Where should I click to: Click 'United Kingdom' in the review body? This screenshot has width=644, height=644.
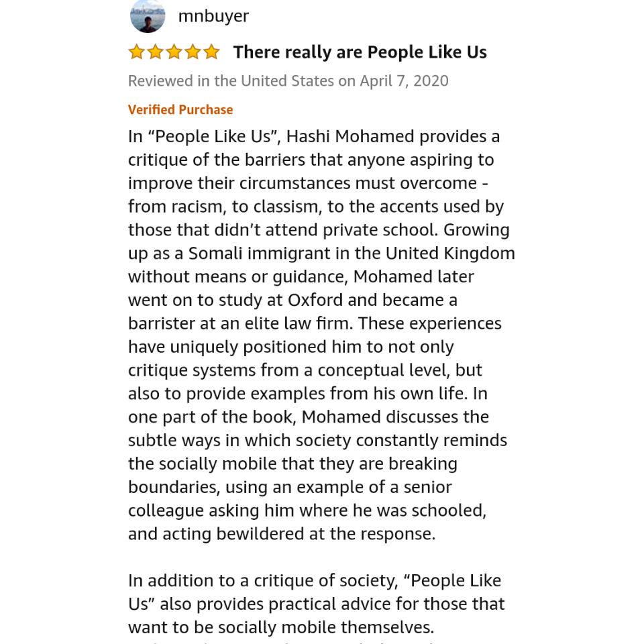[x=449, y=254]
